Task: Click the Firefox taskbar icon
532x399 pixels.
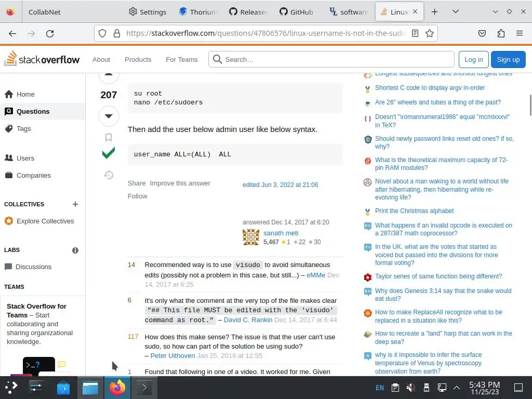Action: coord(117,388)
